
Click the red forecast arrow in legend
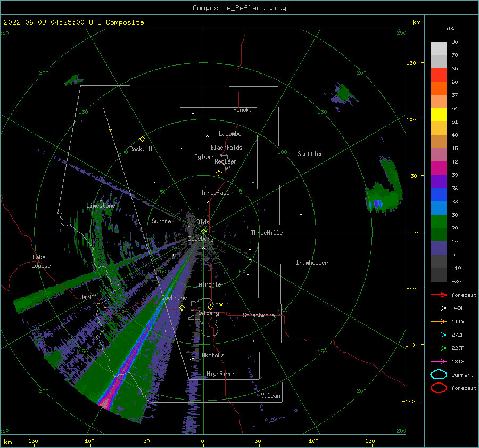439,295
